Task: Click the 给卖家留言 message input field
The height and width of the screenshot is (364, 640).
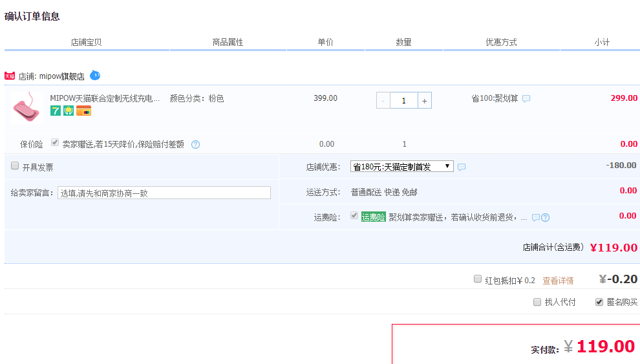Action: coord(164,193)
